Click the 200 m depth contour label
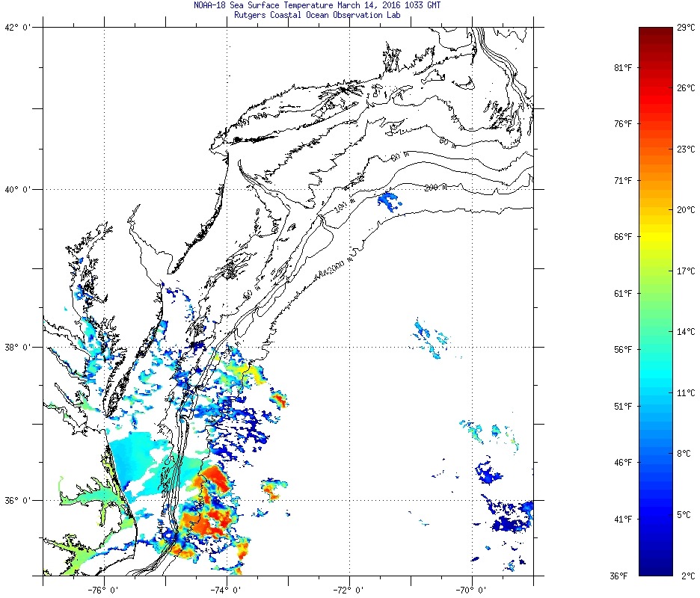Viewport: 700px width, 598px height. pyautogui.click(x=435, y=188)
